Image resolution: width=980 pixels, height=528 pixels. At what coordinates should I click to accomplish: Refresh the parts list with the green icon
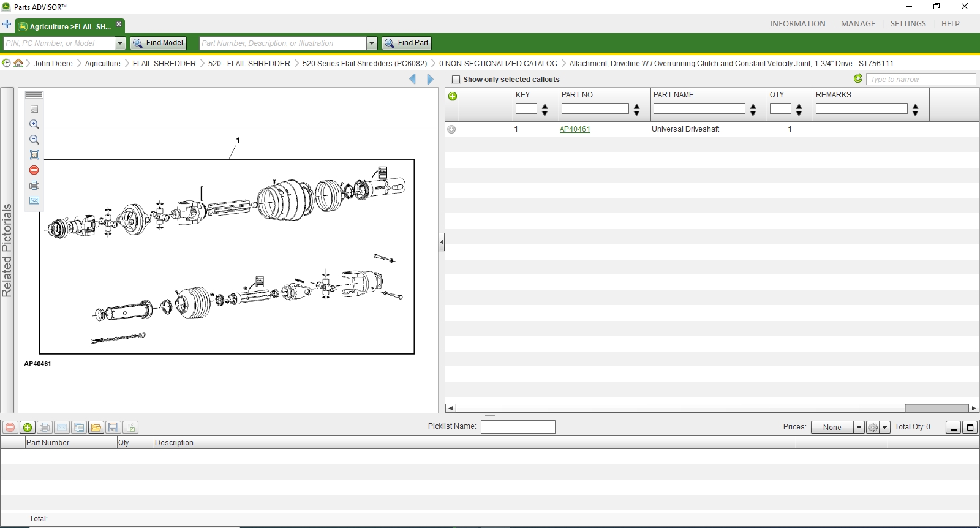pos(858,79)
